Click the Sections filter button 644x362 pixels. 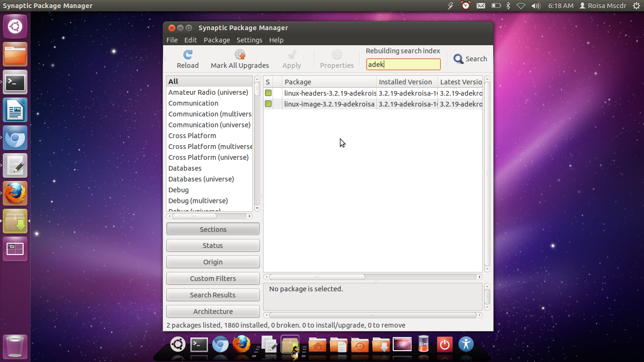213,229
